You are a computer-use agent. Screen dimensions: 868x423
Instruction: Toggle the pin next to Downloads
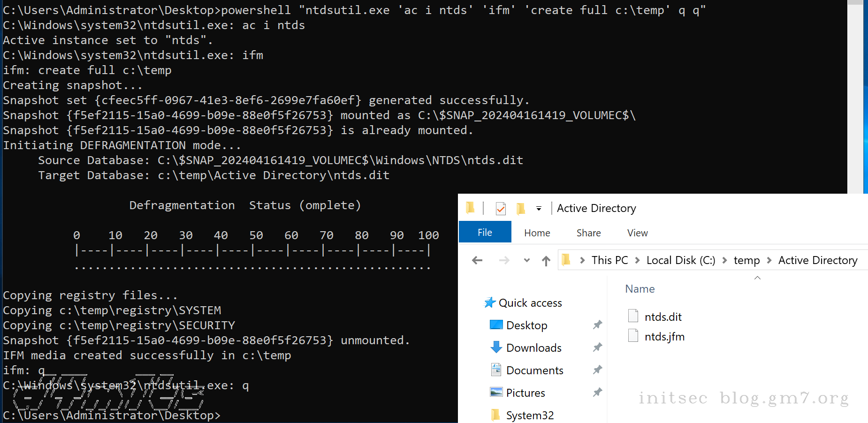[597, 347]
